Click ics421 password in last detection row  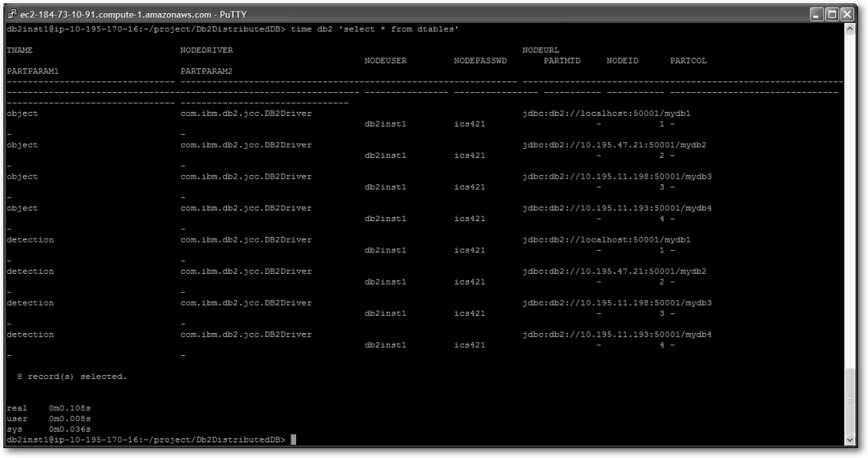point(470,345)
